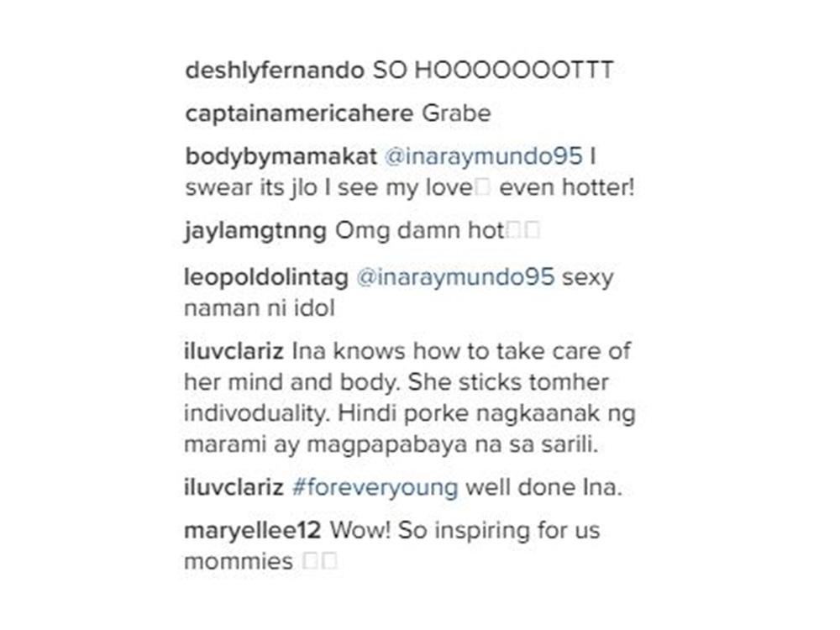The height and width of the screenshot is (630, 840).
Task: Open iluvclariz profile from first comment
Action: [x=234, y=351]
